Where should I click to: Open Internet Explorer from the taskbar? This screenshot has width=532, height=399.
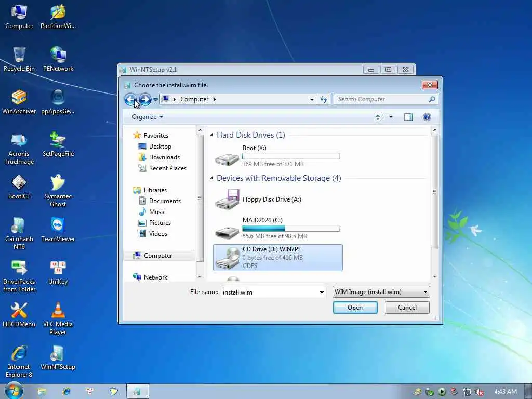(x=66, y=392)
